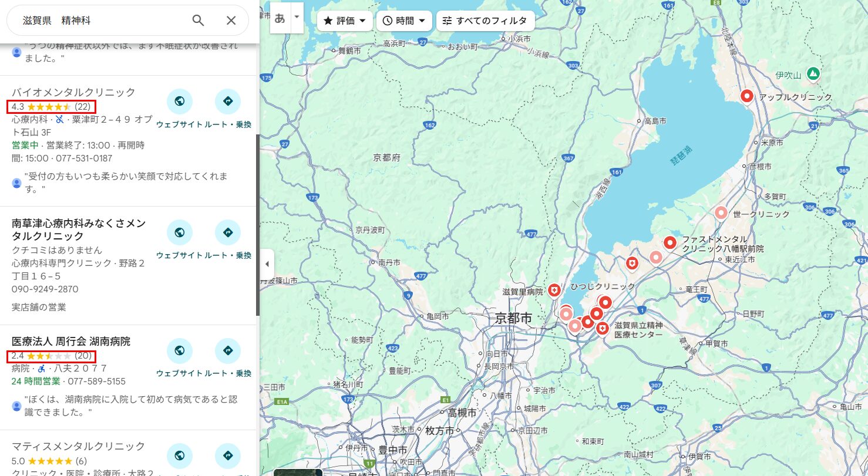Select the 滋賀県立精神医療センター hospital pin
The height and width of the screenshot is (476, 868).
(x=602, y=329)
